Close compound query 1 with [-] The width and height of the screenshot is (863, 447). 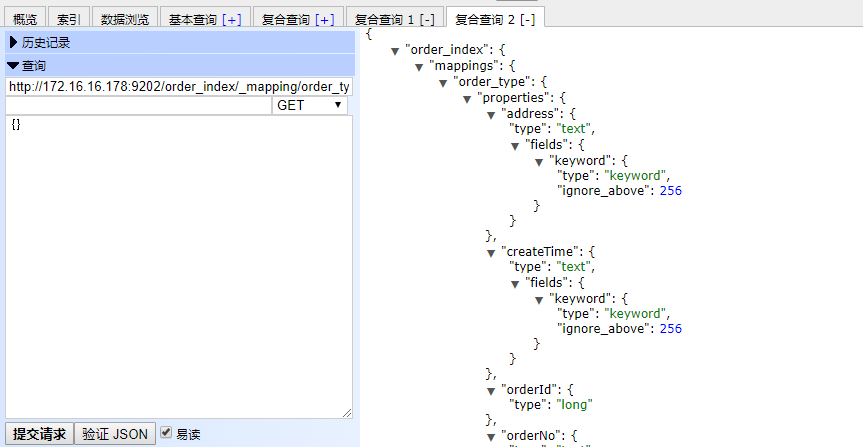pyautogui.click(x=427, y=20)
